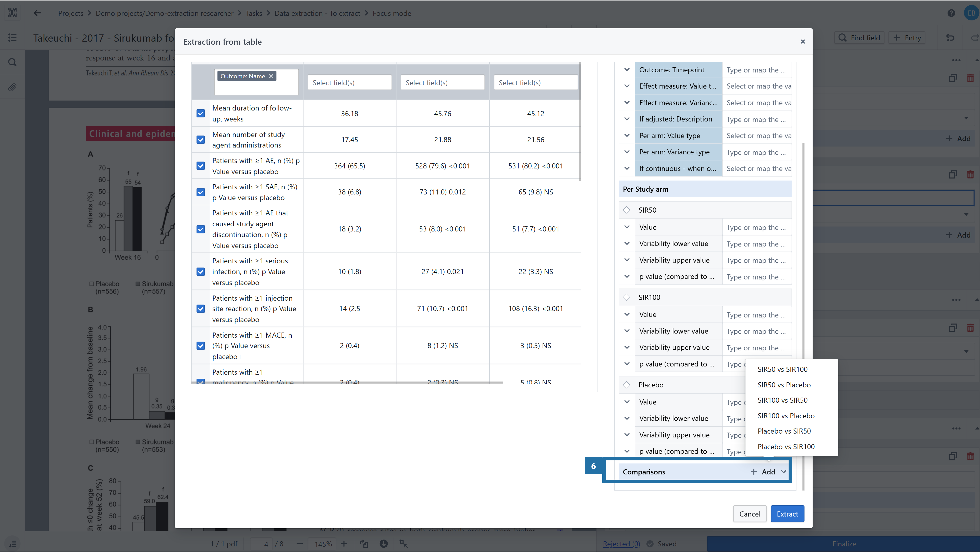Open the list outline sidebar icon
The image size is (980, 552).
[x=12, y=38]
